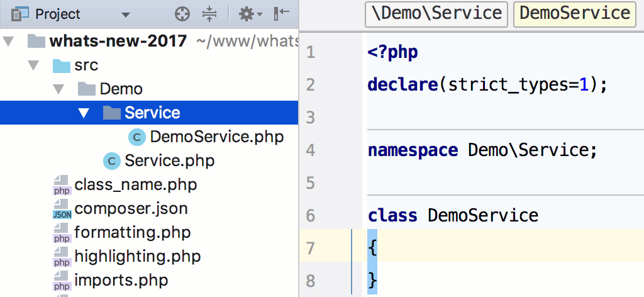Click the php icon next to formatting.php
This screenshot has height=297, width=644.
(x=62, y=233)
